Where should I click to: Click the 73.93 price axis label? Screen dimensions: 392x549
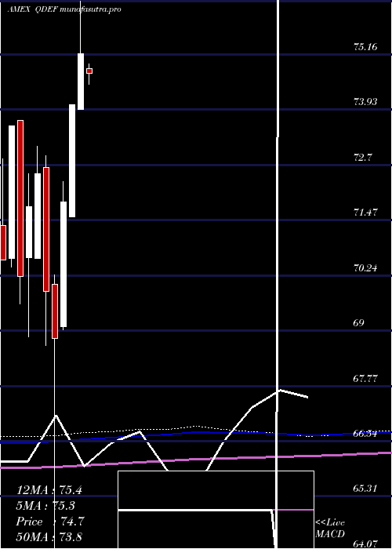coord(365,102)
